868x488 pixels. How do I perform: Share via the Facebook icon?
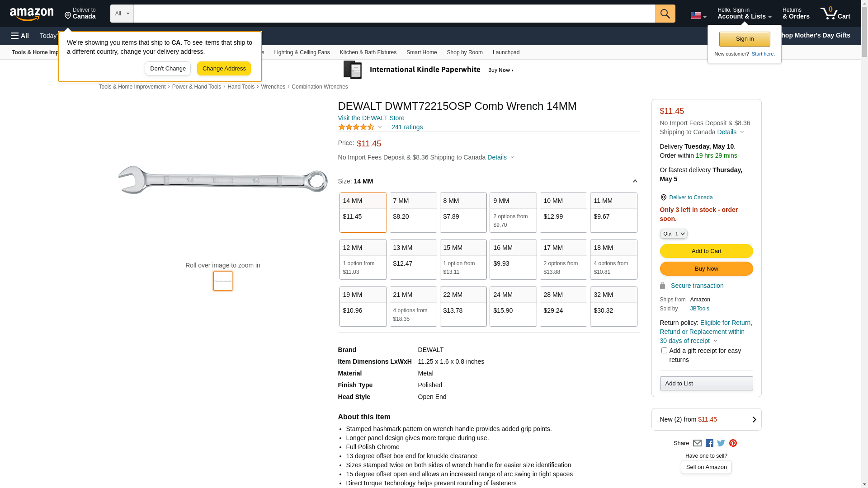[709, 443]
